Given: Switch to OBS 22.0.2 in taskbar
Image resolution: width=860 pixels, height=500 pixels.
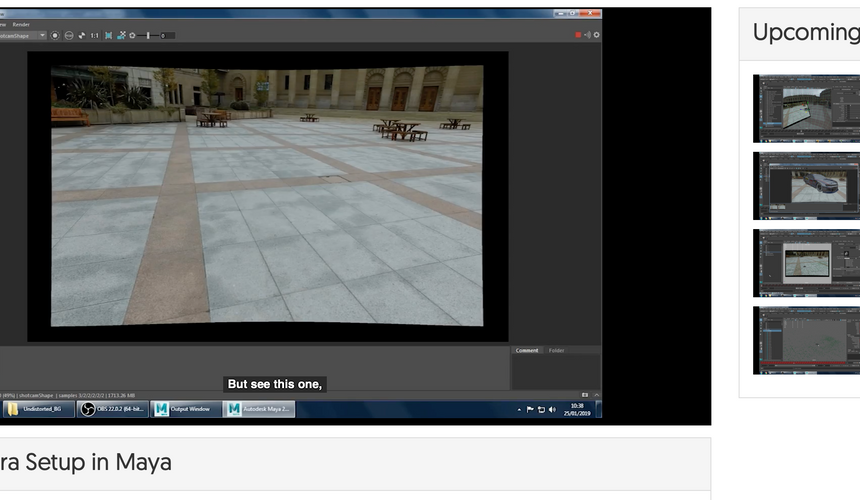Looking at the screenshot, I should 112,409.
